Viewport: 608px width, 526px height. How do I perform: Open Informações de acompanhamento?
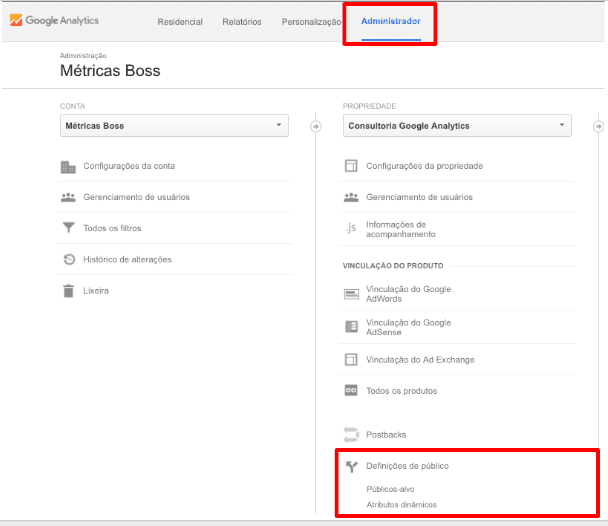(401, 229)
